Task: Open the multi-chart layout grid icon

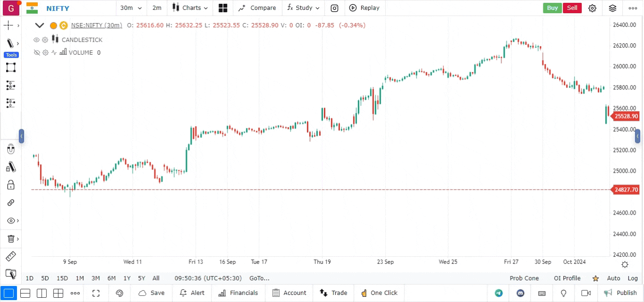Action: point(223,8)
